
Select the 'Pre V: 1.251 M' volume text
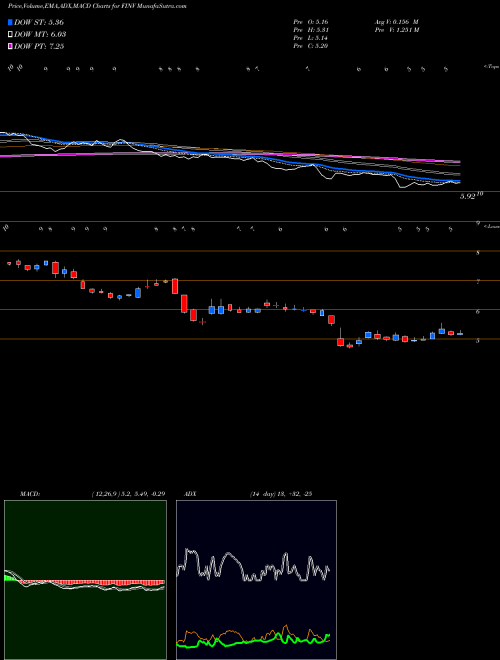point(396,30)
